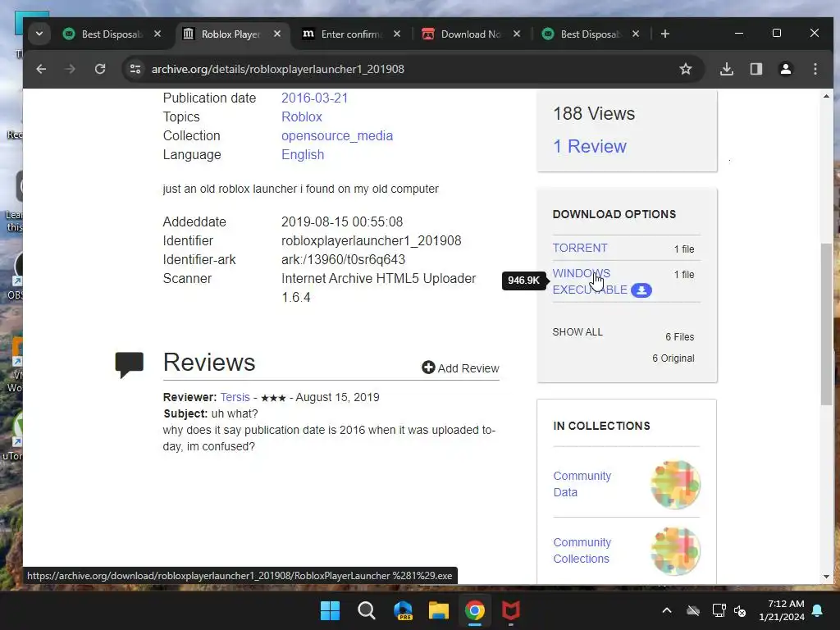Click the 6 Original text

click(x=673, y=358)
